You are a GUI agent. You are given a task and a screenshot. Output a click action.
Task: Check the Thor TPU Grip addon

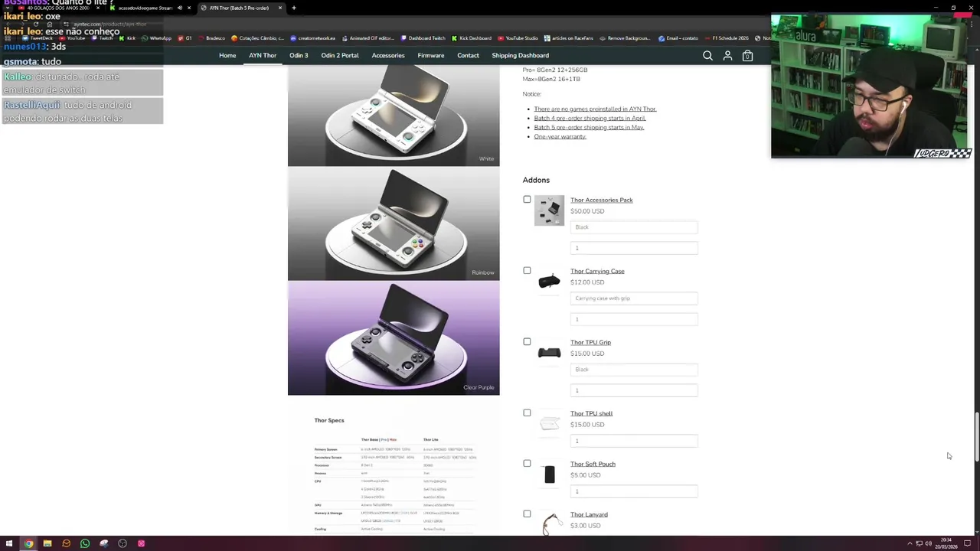click(x=527, y=342)
